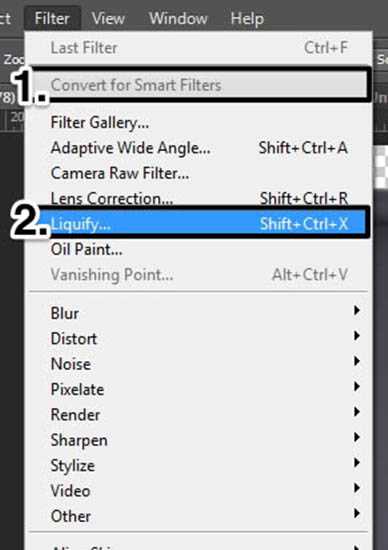The height and width of the screenshot is (550, 388).
Task: Open the Help menu
Action: tap(247, 18)
